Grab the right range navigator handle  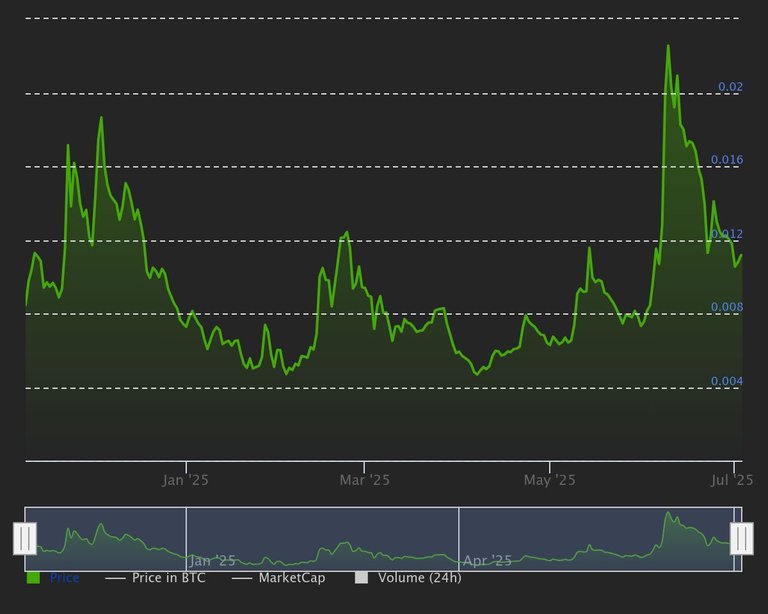[742, 539]
